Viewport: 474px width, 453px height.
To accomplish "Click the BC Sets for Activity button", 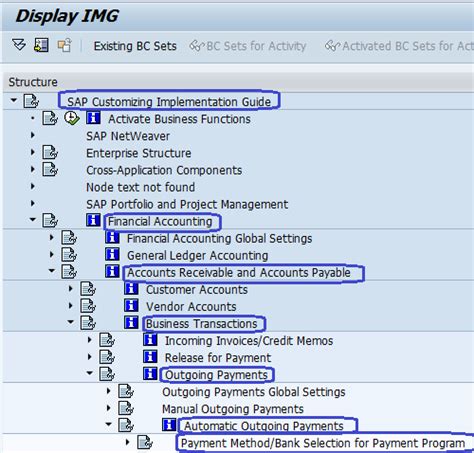I will (248, 46).
